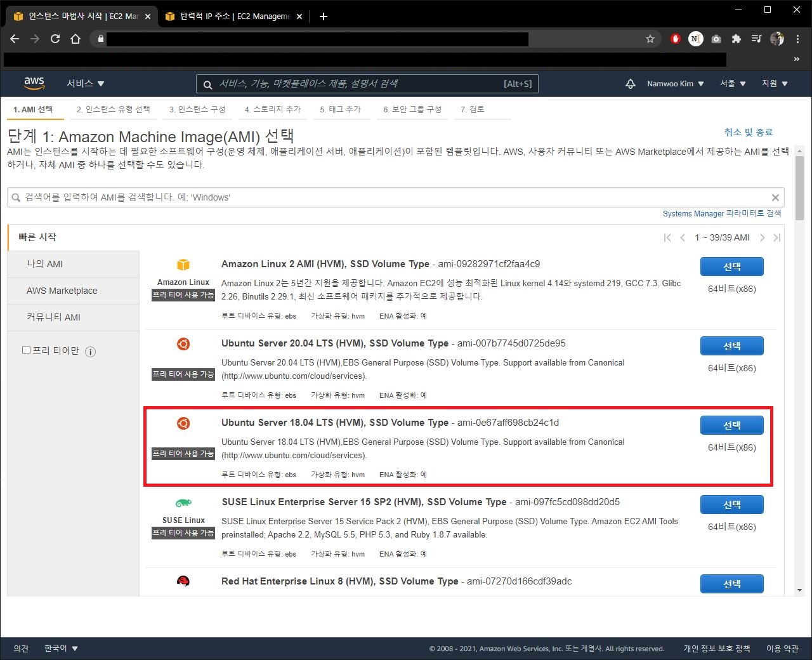Click the SUSE Linux chameleon icon
The image size is (812, 660).
(x=183, y=503)
